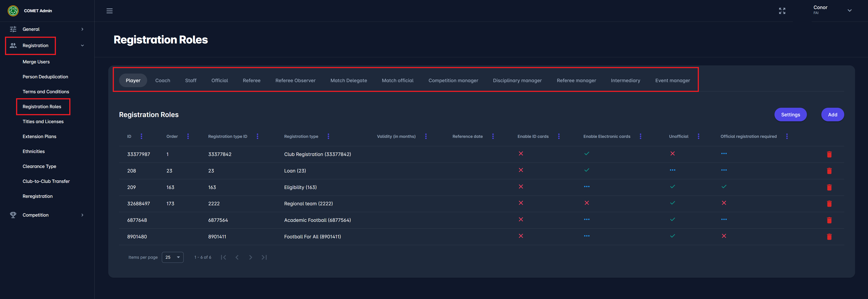Toggle Enable ID cards for Regional team

coord(521,203)
